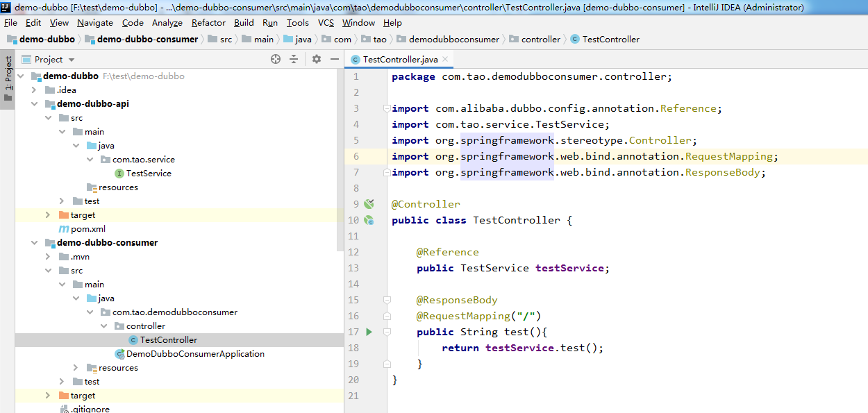The height and width of the screenshot is (413, 868).
Task: Select DemoDubboConsumerApplication in tree
Action: tap(195, 354)
